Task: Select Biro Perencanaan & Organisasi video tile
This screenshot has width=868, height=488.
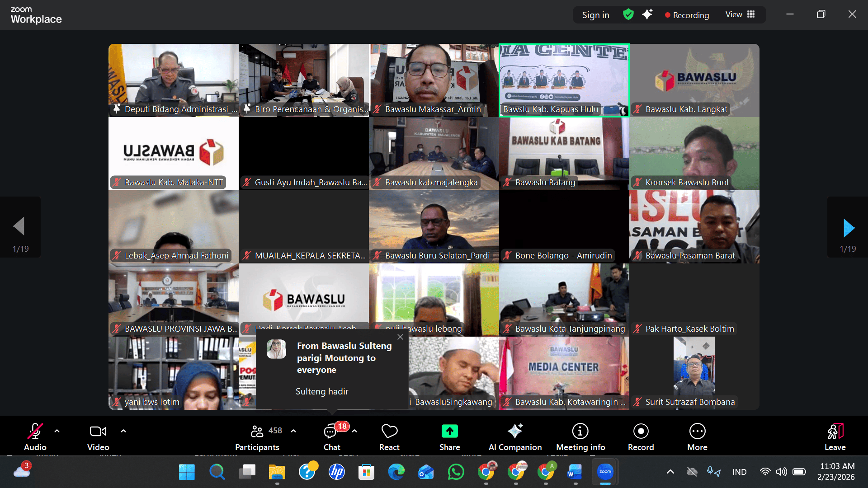Action: click(304, 80)
